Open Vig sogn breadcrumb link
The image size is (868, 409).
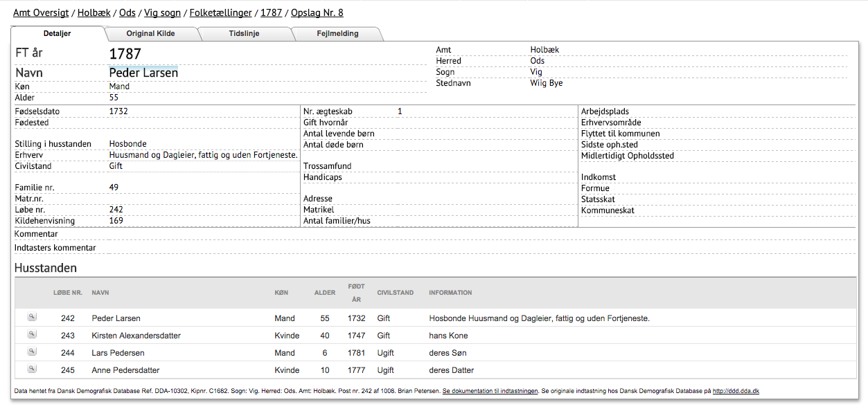[162, 12]
